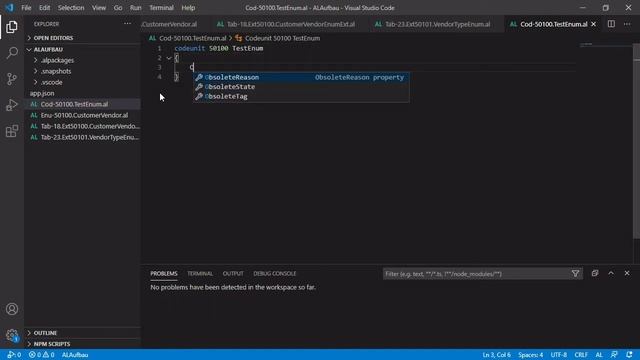Switch to the OUTPUT panel tab

pos(233,273)
